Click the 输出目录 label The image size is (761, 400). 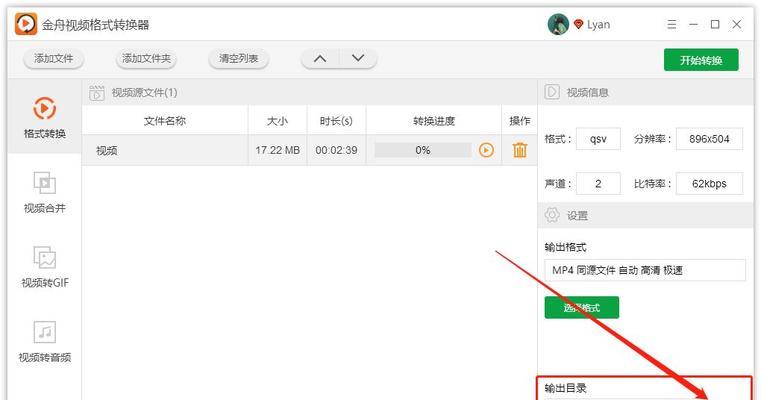(565, 388)
